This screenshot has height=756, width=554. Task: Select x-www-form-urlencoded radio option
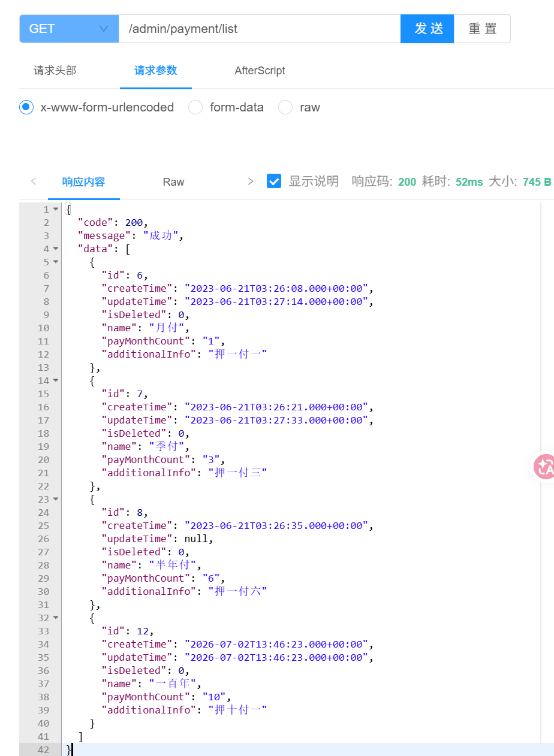pyautogui.click(x=26, y=107)
